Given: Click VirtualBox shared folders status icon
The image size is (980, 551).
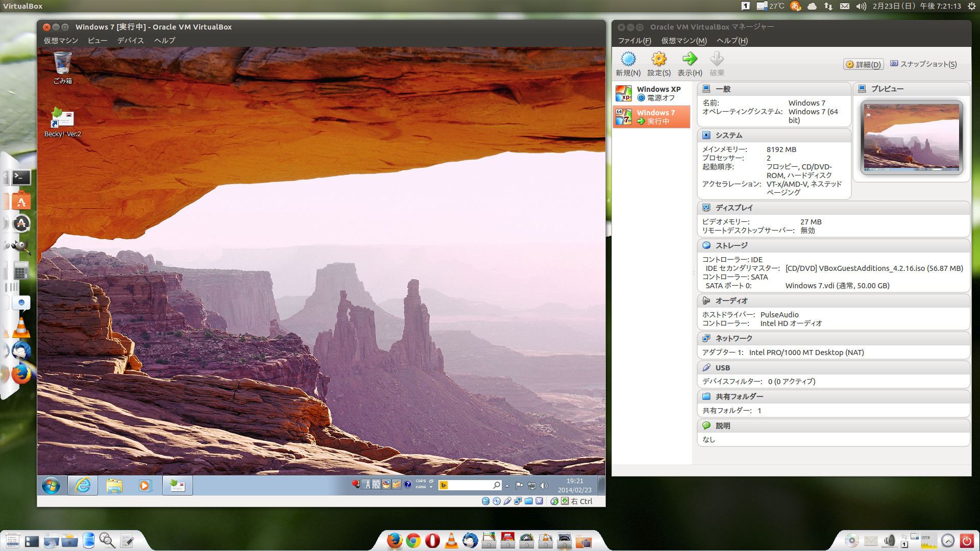Looking at the screenshot, I should (x=529, y=501).
